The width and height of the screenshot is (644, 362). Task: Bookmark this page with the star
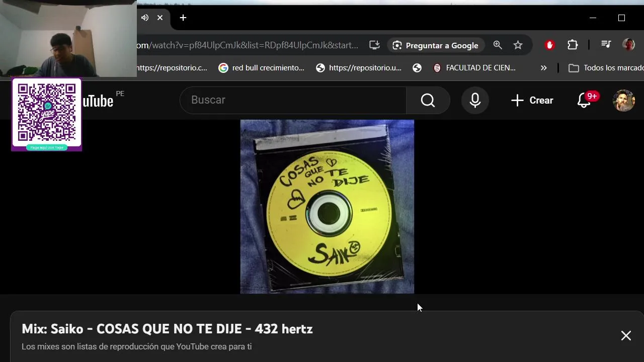click(x=518, y=45)
